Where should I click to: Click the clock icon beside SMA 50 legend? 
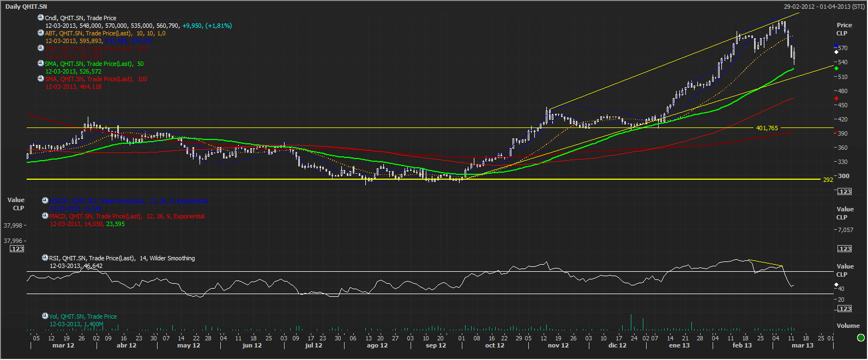pos(40,63)
